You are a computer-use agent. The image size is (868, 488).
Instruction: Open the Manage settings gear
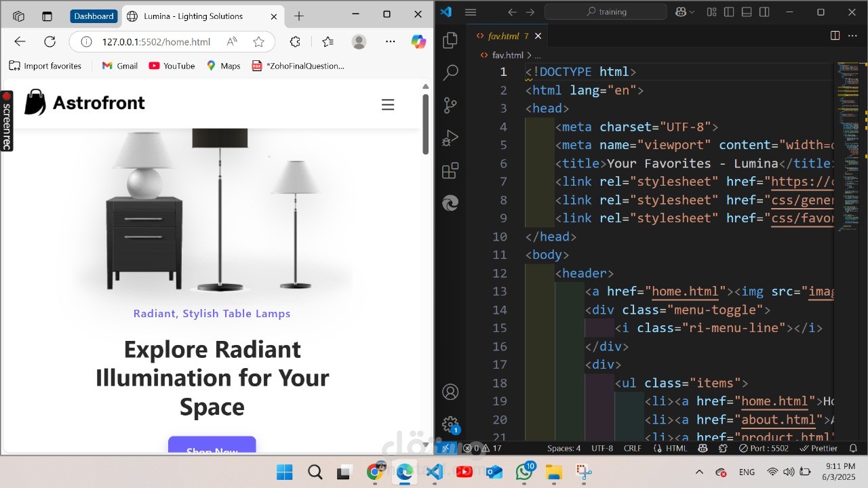(x=450, y=425)
